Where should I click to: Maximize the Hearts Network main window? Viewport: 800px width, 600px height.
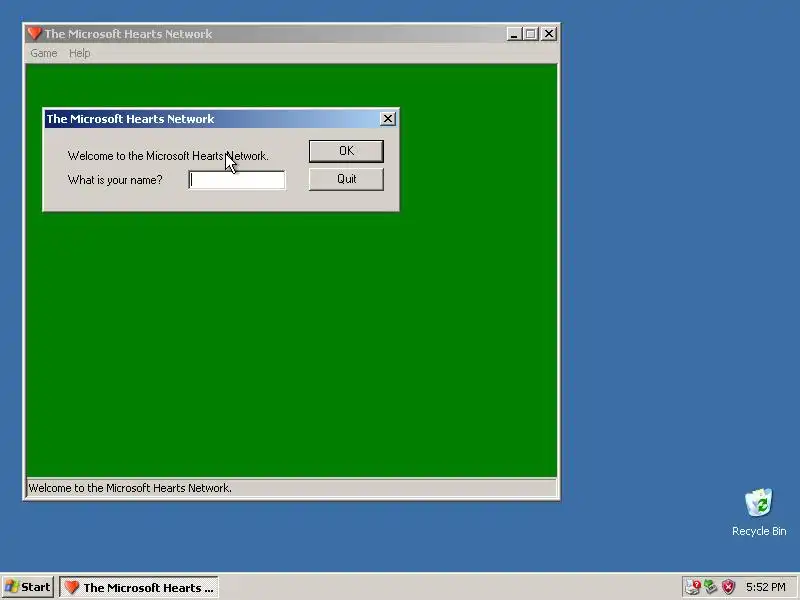coord(531,34)
